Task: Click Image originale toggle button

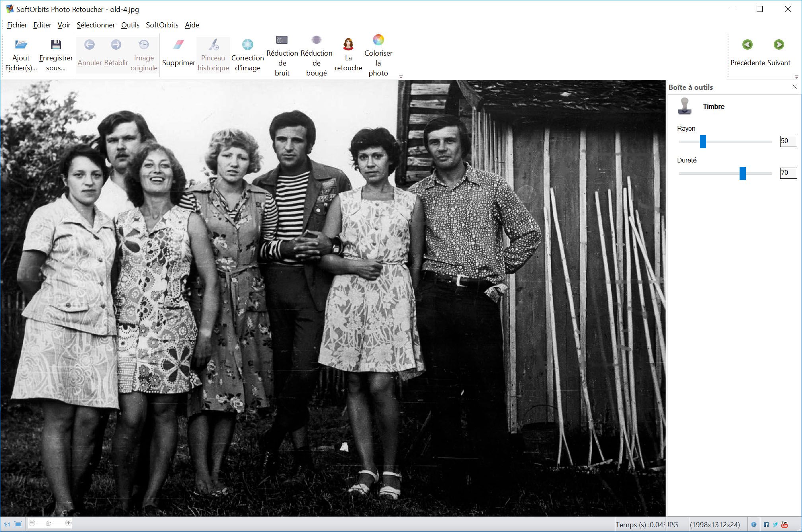Action: (x=144, y=54)
